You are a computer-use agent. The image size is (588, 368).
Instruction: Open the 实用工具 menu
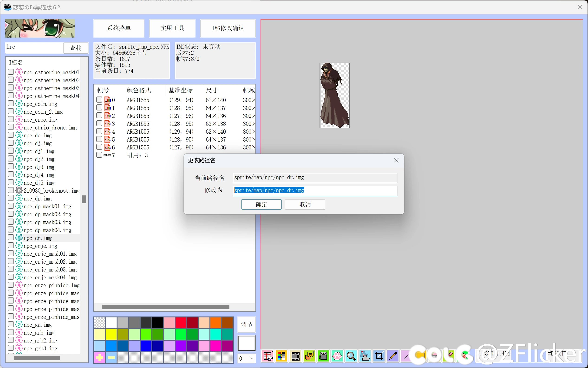[172, 28]
